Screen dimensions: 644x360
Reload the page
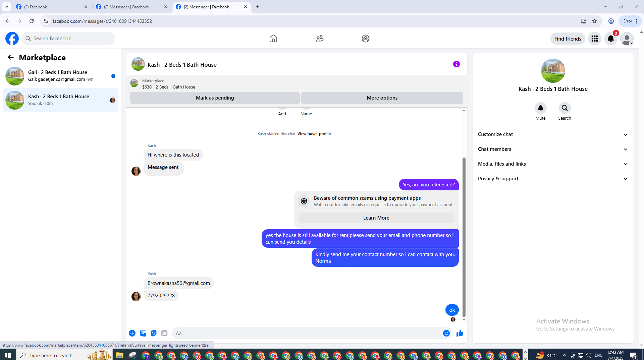coord(32,21)
